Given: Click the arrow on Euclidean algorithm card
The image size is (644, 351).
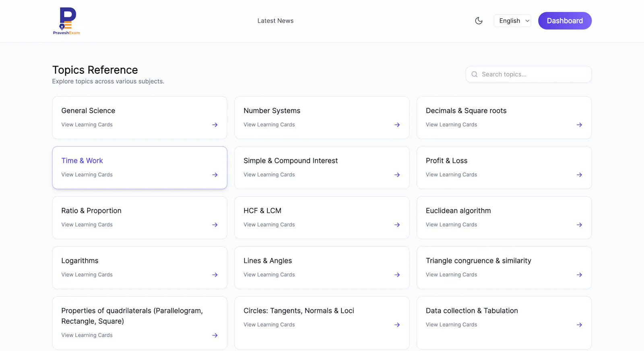Looking at the screenshot, I should click(579, 225).
